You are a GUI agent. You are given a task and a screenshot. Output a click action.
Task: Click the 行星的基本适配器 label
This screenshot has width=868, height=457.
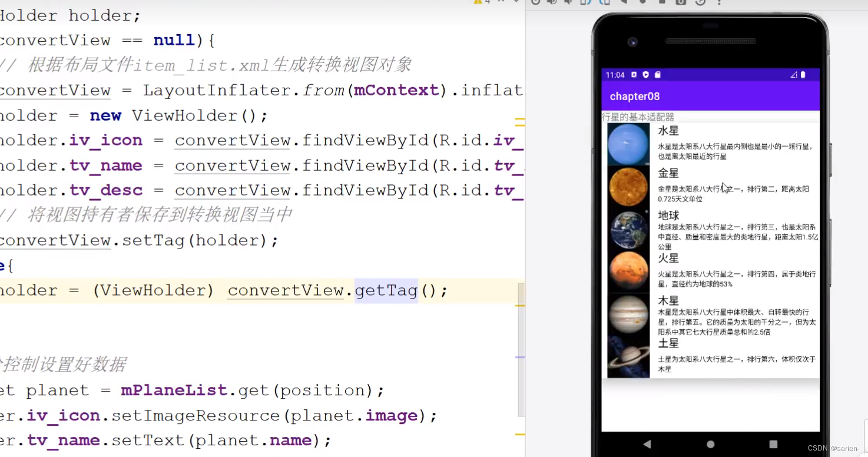[638, 117]
